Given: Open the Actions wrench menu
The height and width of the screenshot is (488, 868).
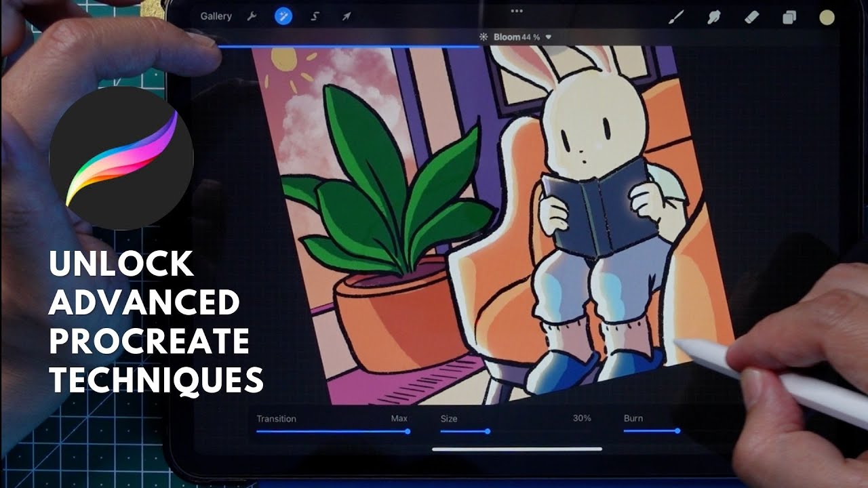Looking at the screenshot, I should click(x=252, y=16).
